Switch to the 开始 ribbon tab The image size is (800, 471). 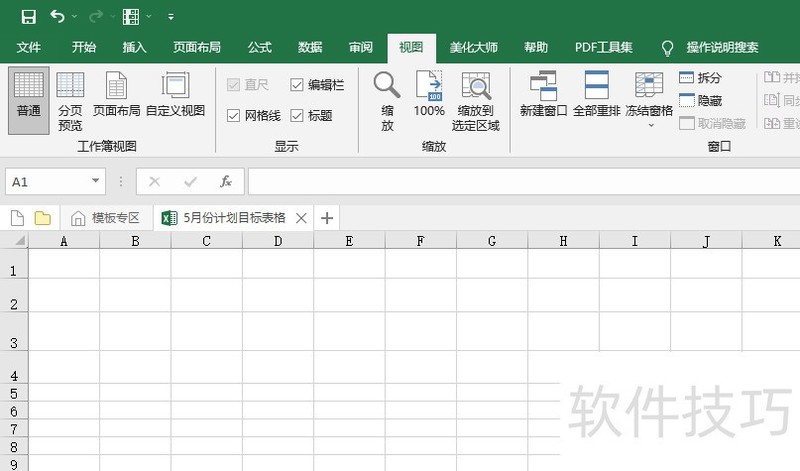(84, 47)
